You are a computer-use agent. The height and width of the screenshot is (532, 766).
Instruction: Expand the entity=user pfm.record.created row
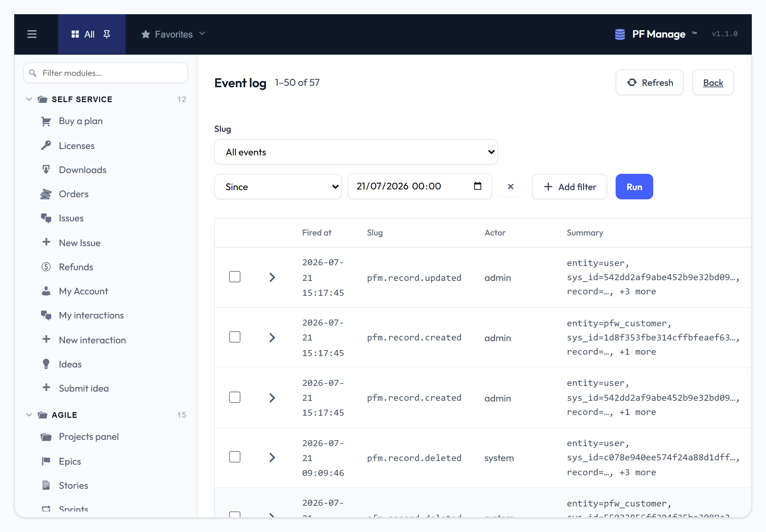pos(272,398)
